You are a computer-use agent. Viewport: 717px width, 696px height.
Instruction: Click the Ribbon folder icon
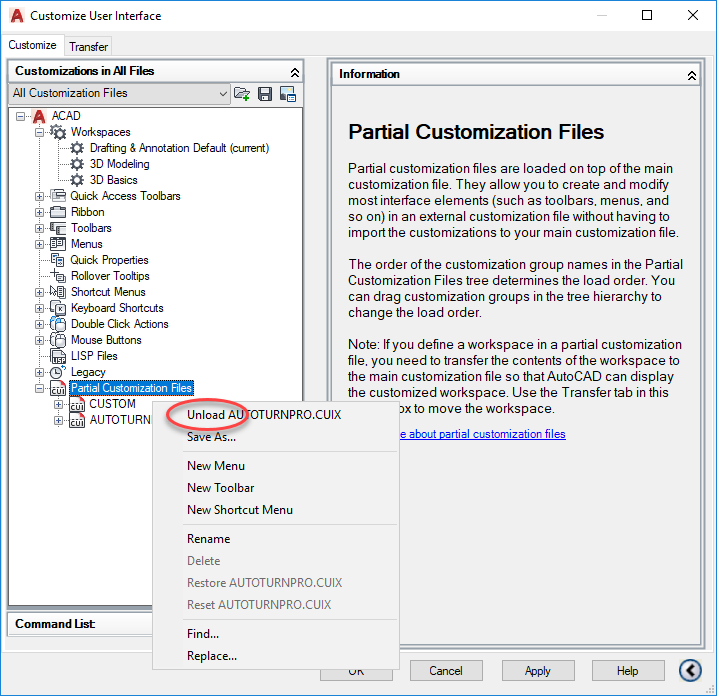pyautogui.click(x=58, y=212)
